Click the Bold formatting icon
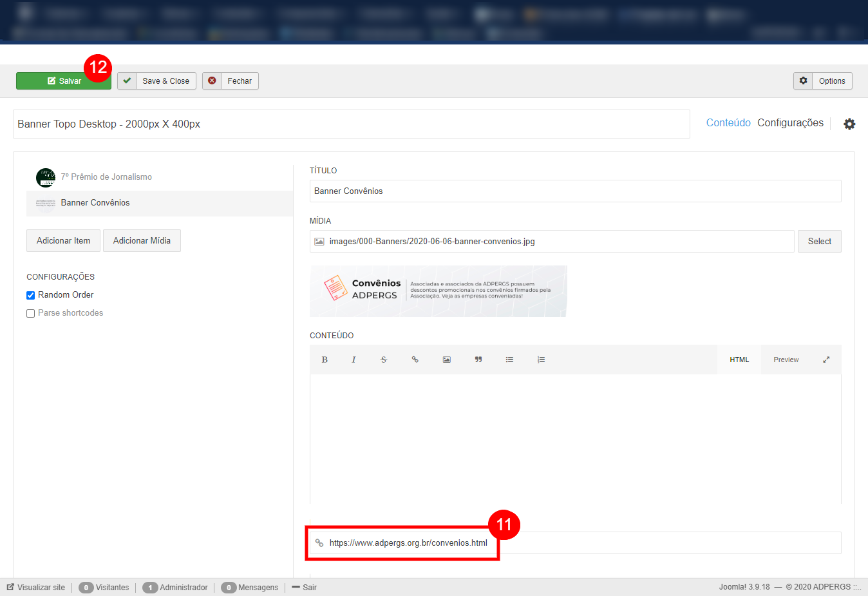 (x=325, y=360)
